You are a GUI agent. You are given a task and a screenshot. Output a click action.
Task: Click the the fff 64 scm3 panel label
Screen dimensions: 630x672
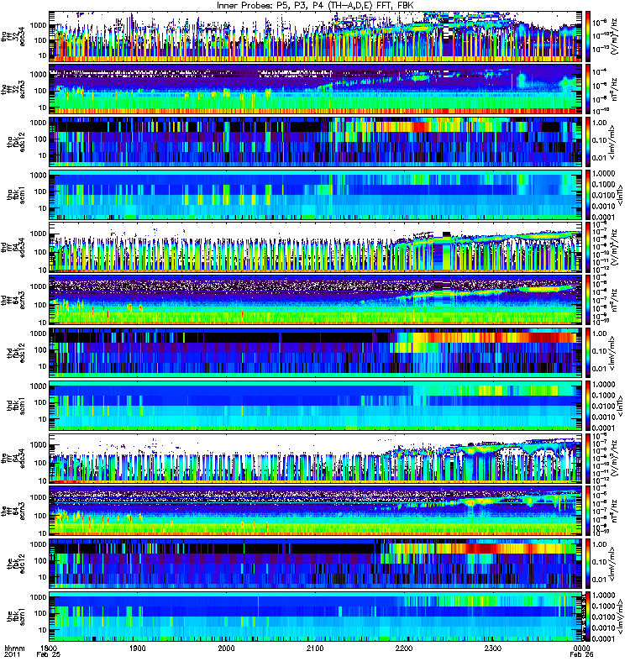tap(13, 511)
